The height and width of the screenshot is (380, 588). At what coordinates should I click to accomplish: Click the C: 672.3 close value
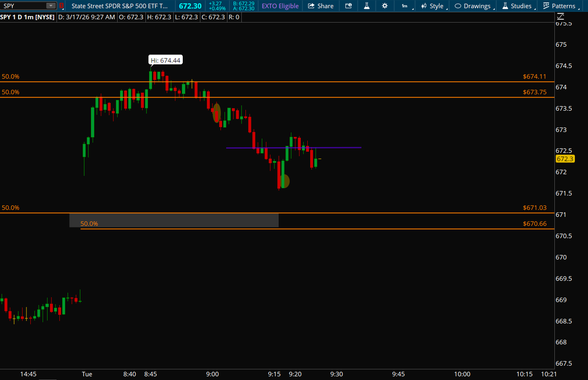click(x=213, y=17)
